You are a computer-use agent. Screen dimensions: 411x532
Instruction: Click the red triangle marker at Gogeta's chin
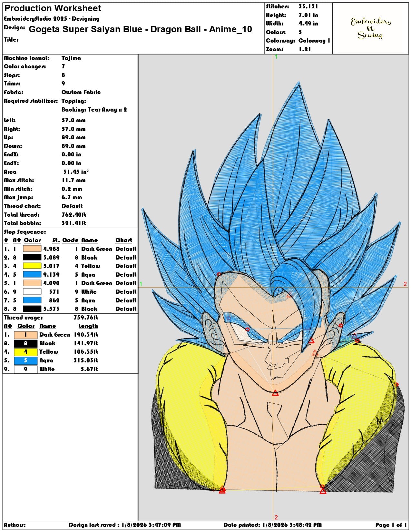pyautogui.click(x=275, y=393)
